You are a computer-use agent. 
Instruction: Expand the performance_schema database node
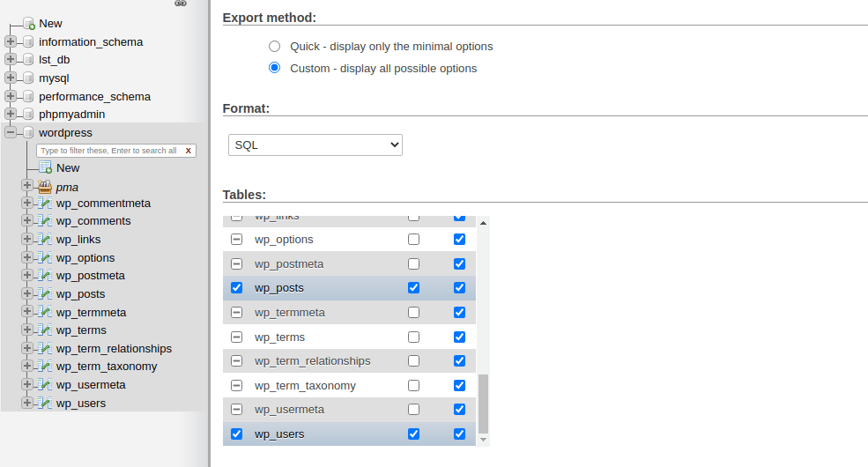10,96
